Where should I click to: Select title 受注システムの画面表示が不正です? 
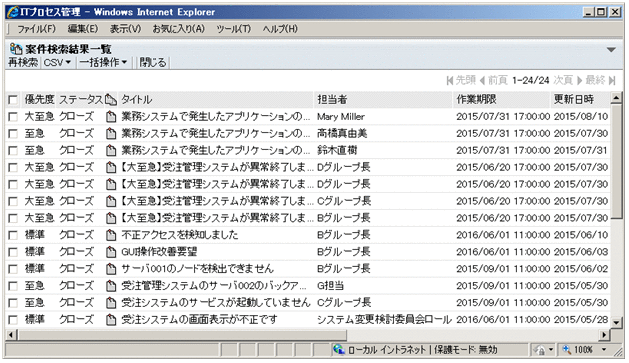[x=199, y=320]
